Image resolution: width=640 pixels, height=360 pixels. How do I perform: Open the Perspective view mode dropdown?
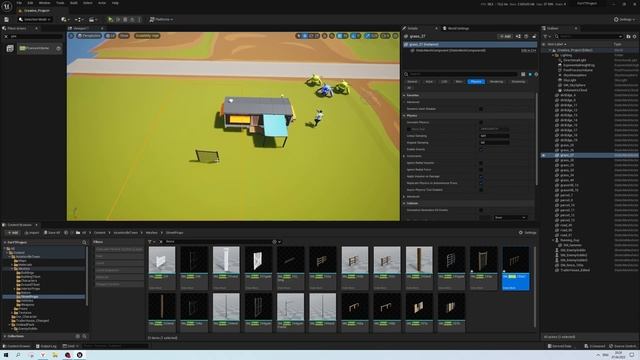[89, 36]
